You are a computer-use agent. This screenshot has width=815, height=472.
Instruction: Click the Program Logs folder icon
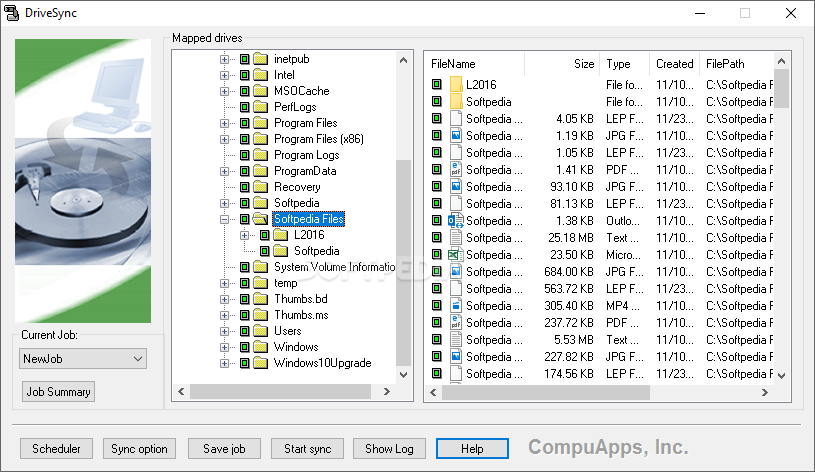point(260,155)
